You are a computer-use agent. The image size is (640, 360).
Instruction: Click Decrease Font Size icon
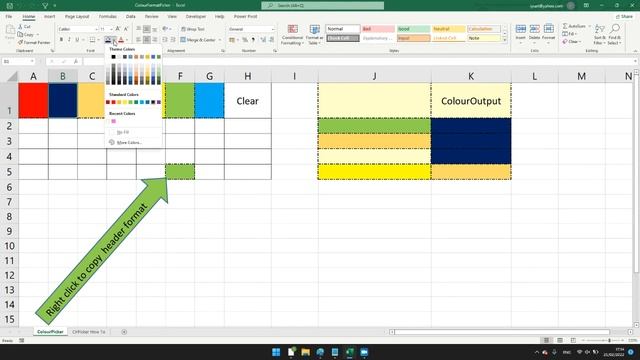click(126, 29)
